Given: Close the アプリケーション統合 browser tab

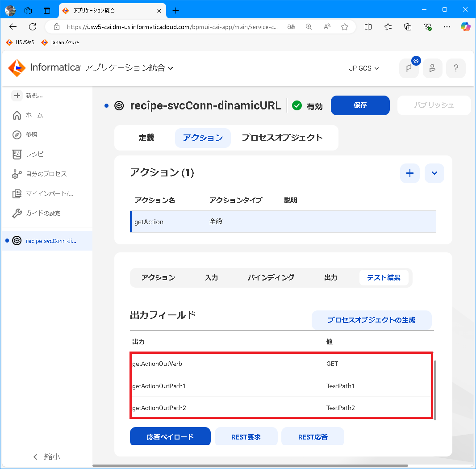Looking at the screenshot, I should coord(159,11).
